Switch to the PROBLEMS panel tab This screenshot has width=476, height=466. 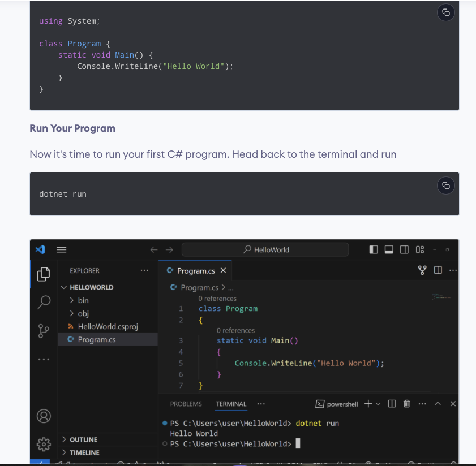coord(186,404)
